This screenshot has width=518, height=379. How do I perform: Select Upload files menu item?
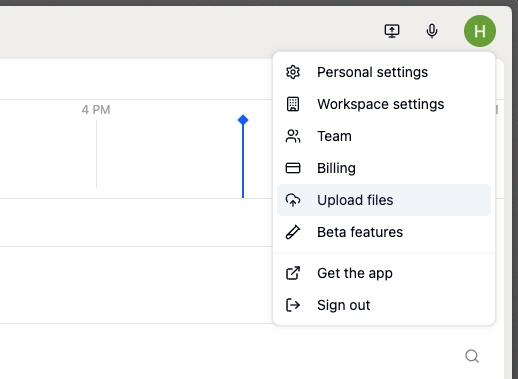pos(384,200)
